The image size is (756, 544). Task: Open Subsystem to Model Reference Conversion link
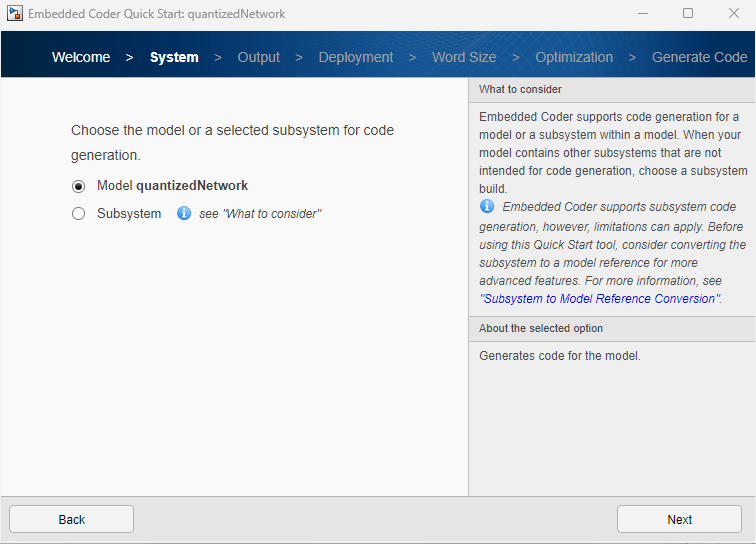point(599,299)
